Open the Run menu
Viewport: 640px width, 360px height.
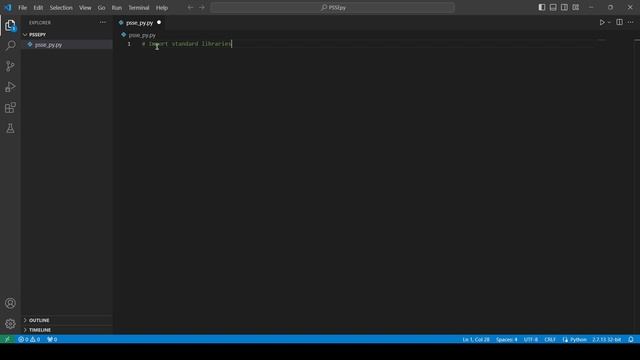tap(117, 8)
